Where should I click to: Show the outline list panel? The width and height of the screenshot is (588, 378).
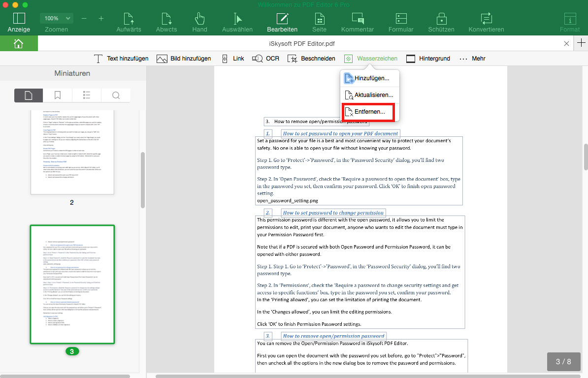pyautogui.click(x=87, y=95)
